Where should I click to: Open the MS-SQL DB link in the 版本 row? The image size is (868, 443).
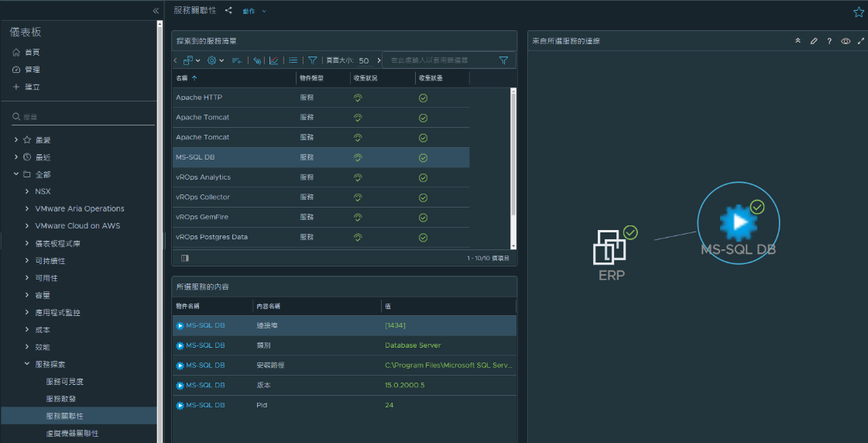pyautogui.click(x=205, y=386)
